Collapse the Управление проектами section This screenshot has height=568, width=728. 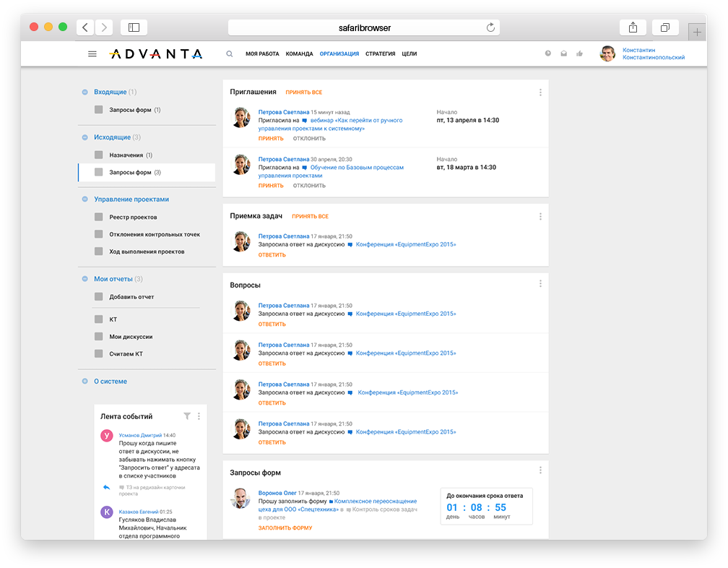pyautogui.click(x=84, y=199)
